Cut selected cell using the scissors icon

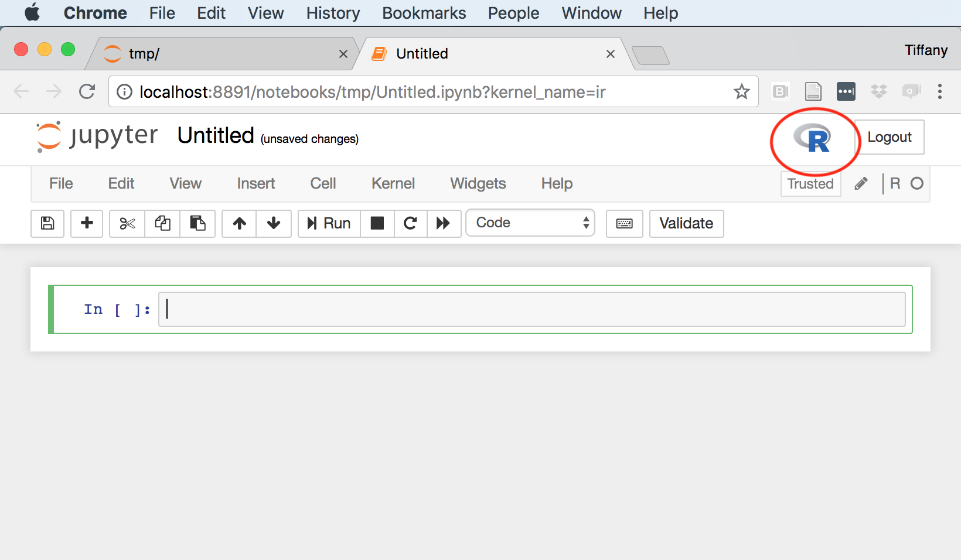[x=127, y=223]
